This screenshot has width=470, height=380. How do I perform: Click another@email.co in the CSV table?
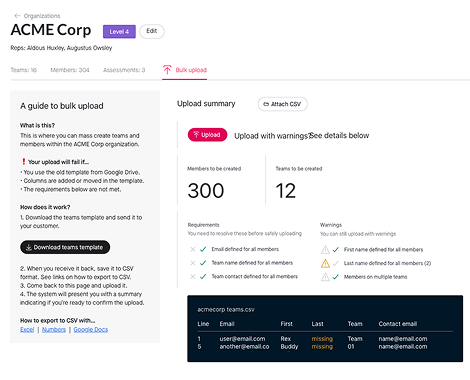tap(244, 347)
